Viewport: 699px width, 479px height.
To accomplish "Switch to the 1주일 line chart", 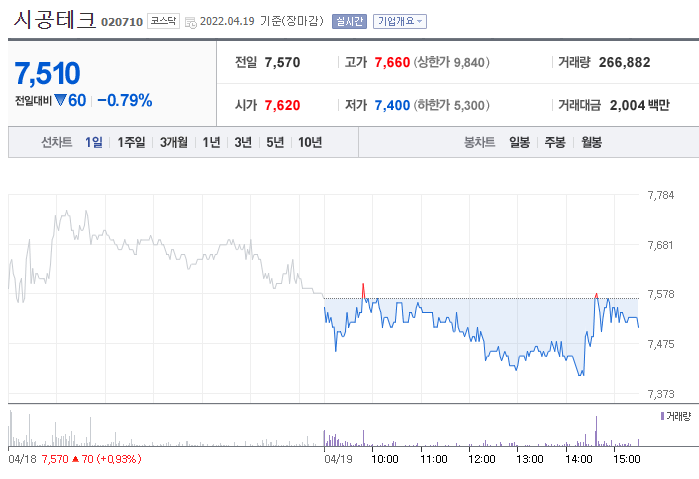I will pos(131,142).
